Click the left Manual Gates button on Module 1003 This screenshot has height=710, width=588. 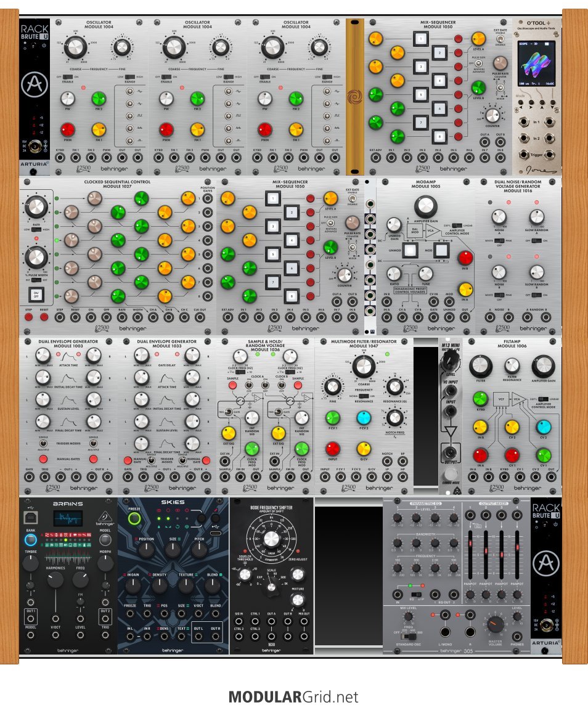point(44,459)
